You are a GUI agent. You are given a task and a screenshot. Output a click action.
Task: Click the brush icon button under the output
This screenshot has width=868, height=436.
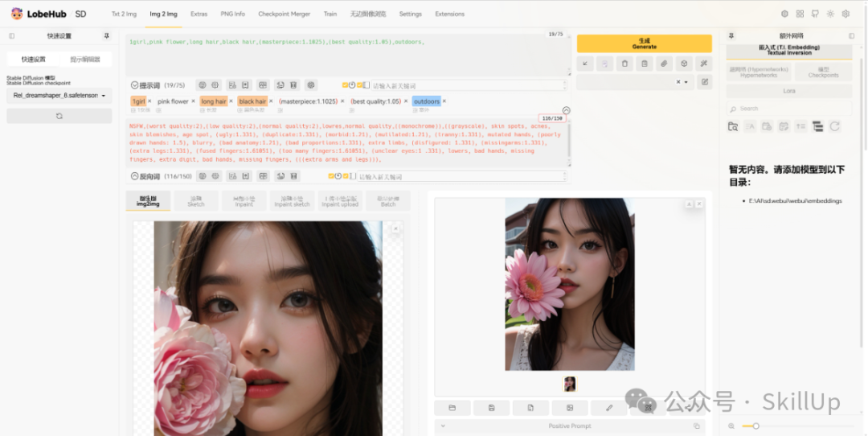pos(609,408)
